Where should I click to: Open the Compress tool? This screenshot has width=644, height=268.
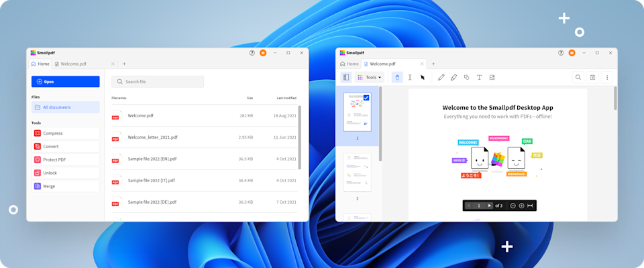(x=65, y=133)
